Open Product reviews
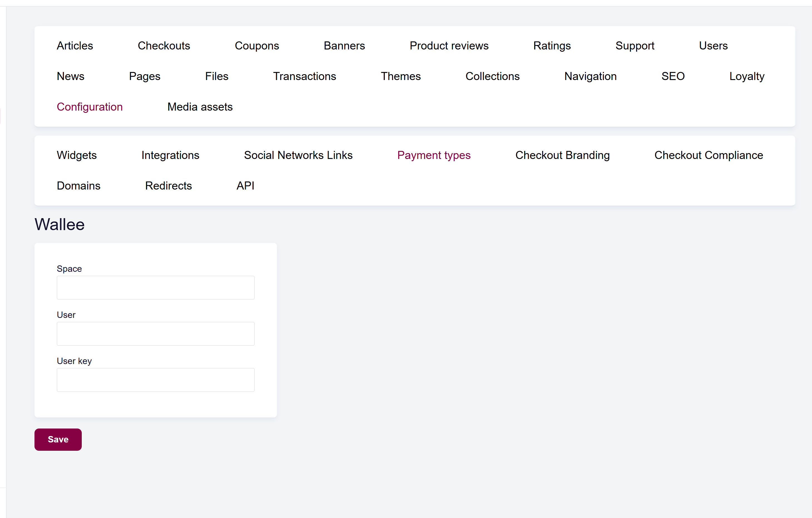This screenshot has width=812, height=518. (x=449, y=46)
